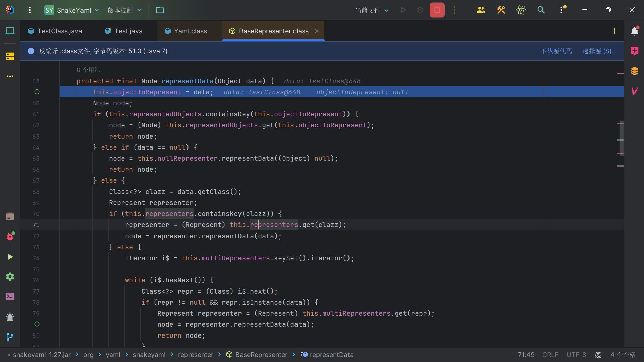The width and height of the screenshot is (644, 362).
Task: Open more run actions menu
Action: tap(454, 10)
